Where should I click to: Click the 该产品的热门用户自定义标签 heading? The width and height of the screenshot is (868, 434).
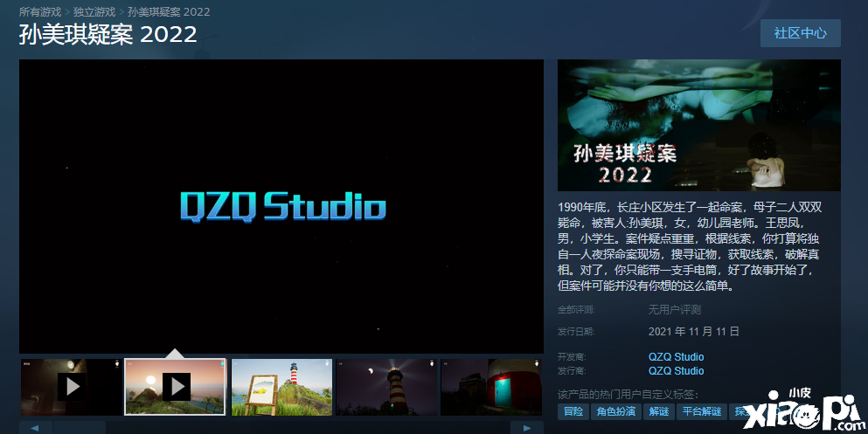click(x=628, y=395)
